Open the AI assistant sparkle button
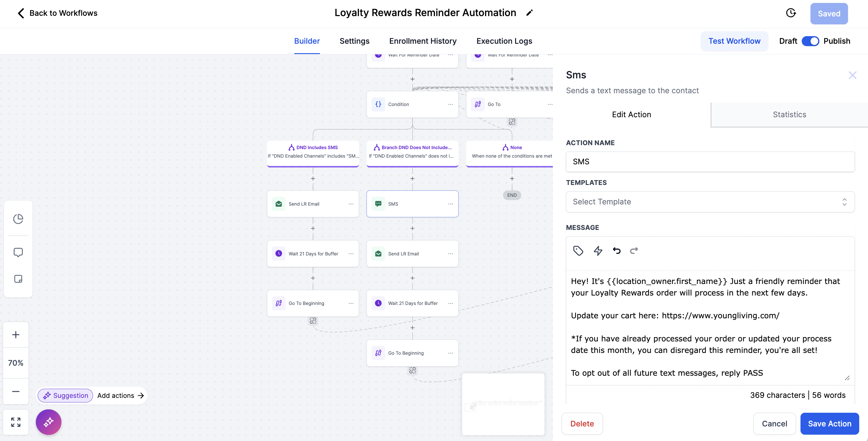Image resolution: width=868 pixels, height=441 pixels. coord(49,422)
